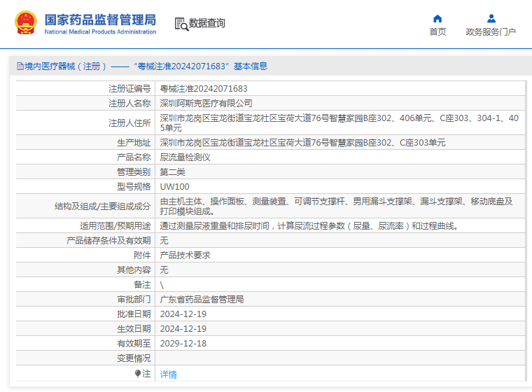Select the 产品储存条件及有效期 label
The width and height of the screenshot is (532, 392).
108,241
